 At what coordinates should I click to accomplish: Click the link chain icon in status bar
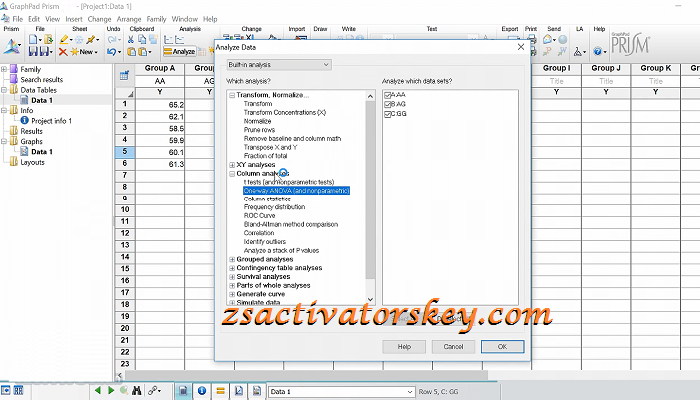point(153,391)
